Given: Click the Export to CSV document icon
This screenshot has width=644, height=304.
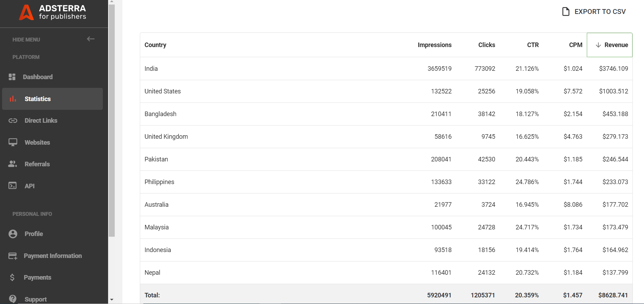Looking at the screenshot, I should (566, 11).
